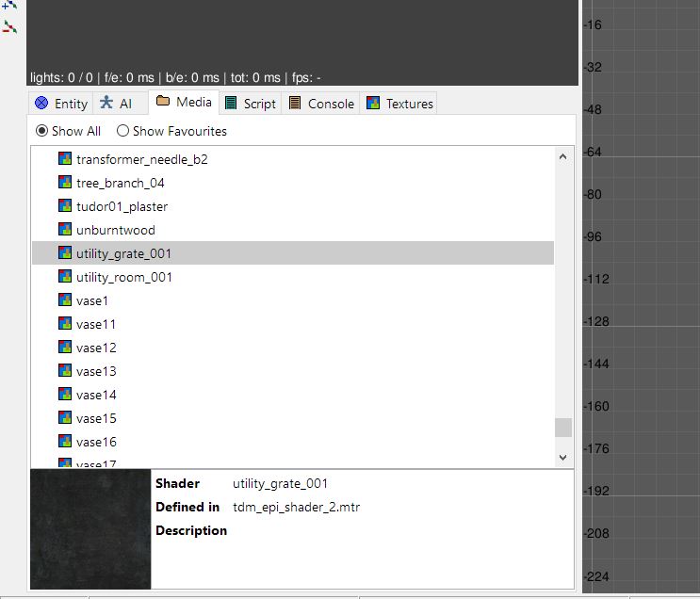
Task: Switch to the Script tab
Action: 251,104
